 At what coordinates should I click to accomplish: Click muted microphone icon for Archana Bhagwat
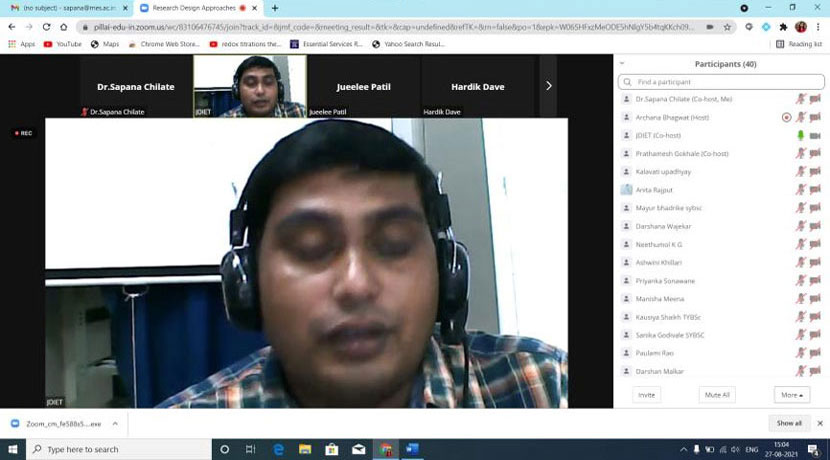800,117
